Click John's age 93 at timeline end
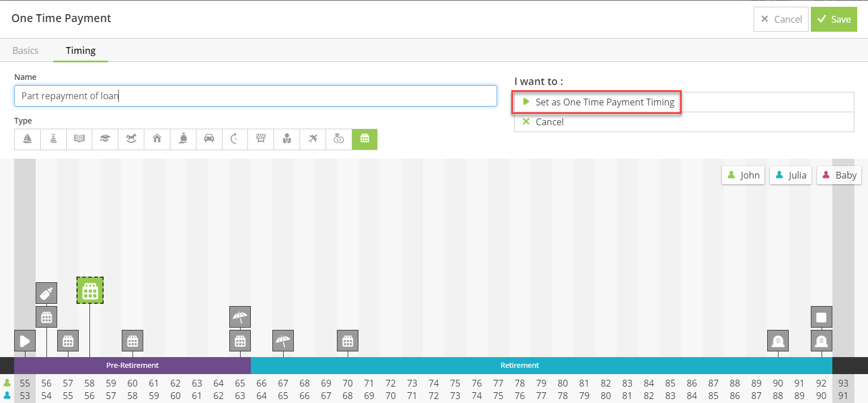Screen dimensions: 868x403 [x=843, y=383]
